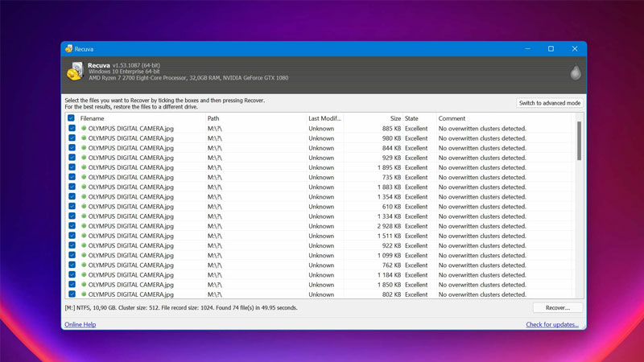Sort by the State column header
644x362 pixels.
click(418, 118)
